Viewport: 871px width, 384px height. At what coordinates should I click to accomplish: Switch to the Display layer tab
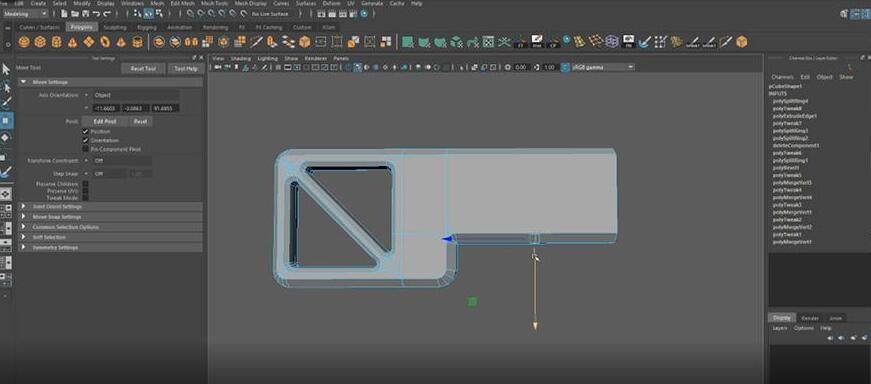pyautogui.click(x=782, y=318)
